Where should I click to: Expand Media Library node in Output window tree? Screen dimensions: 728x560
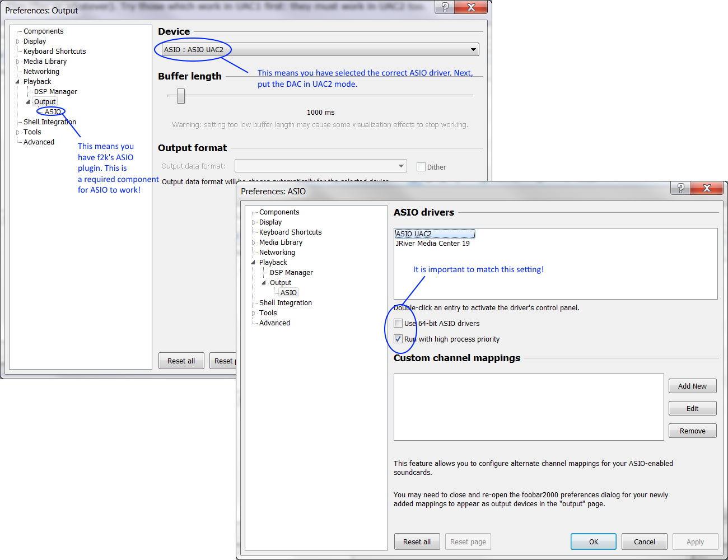point(18,62)
